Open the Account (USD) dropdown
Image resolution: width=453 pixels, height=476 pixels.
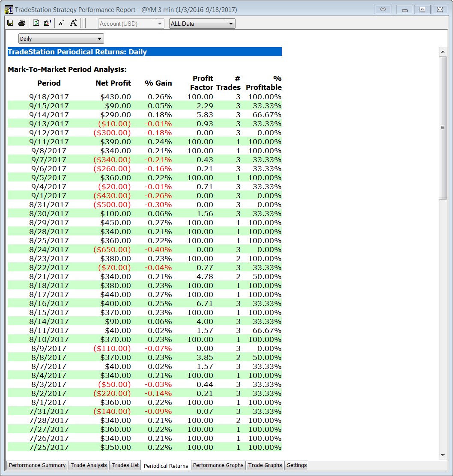pyautogui.click(x=131, y=24)
